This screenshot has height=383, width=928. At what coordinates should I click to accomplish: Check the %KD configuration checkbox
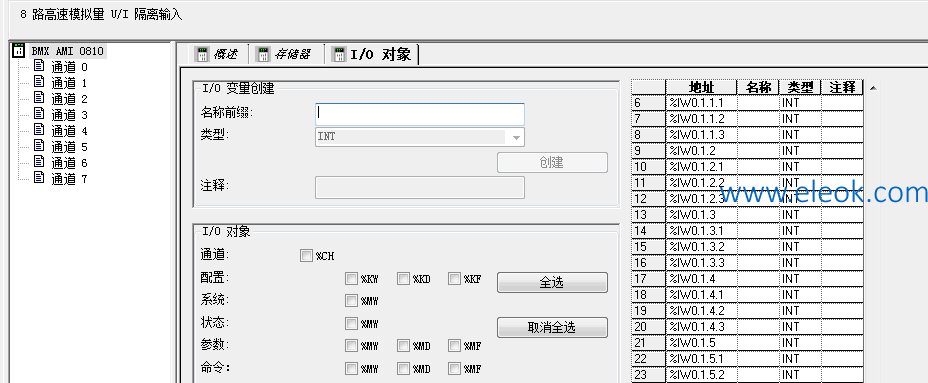coord(403,278)
